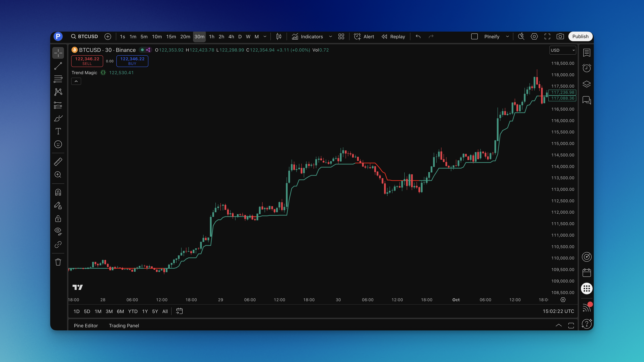
Task: Click the red SELL price button
Action: [x=87, y=61]
